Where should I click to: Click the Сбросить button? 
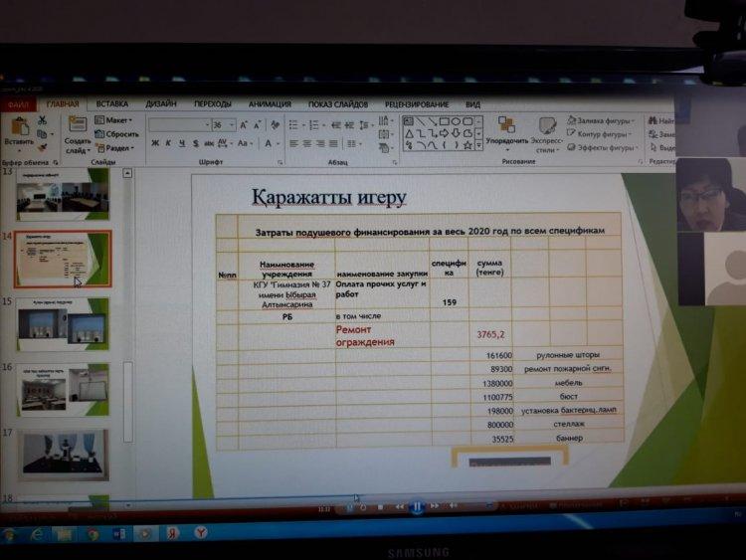[116, 133]
